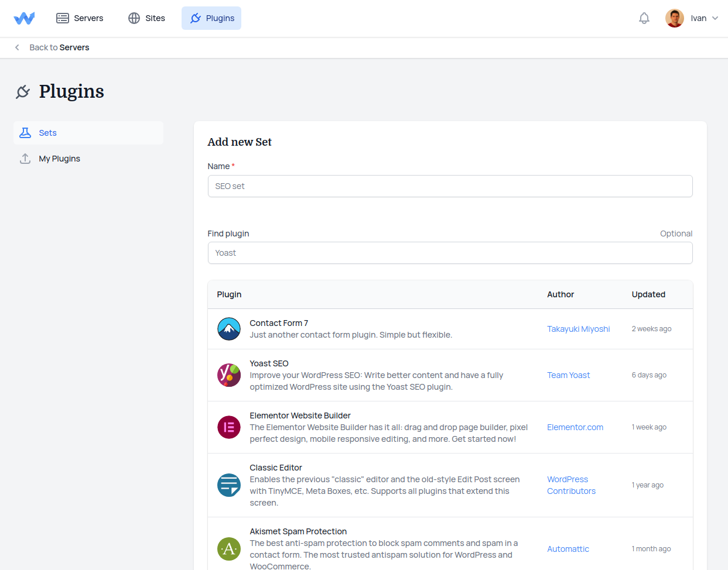
Task: Open My Plugins in the sidebar
Action: [88, 159]
